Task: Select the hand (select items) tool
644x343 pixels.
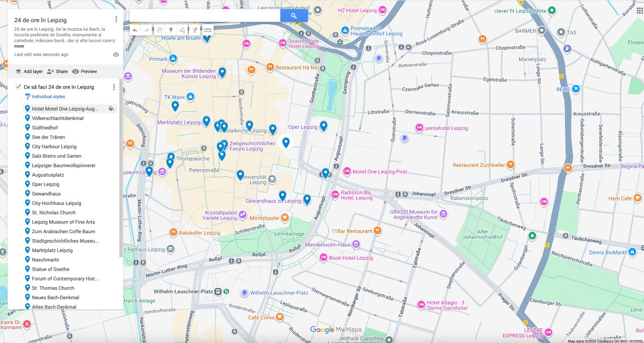Action: coord(159,30)
